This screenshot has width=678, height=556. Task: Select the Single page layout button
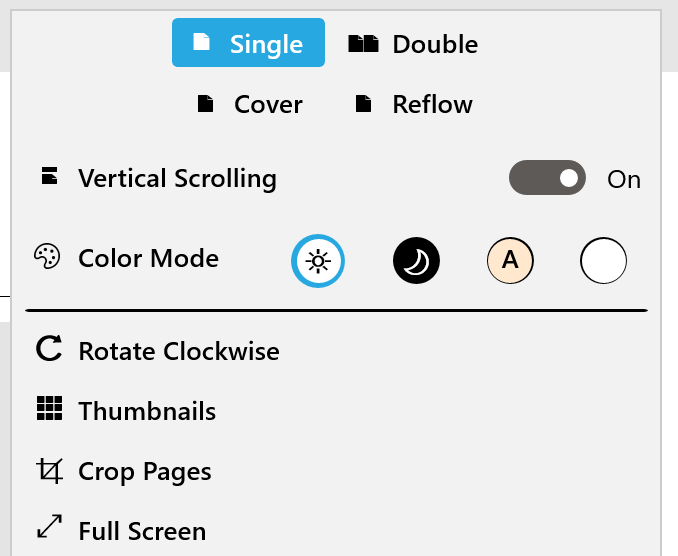pos(248,44)
